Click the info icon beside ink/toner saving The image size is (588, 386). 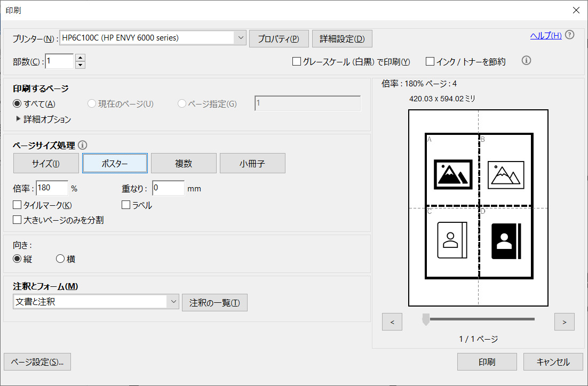pos(526,61)
